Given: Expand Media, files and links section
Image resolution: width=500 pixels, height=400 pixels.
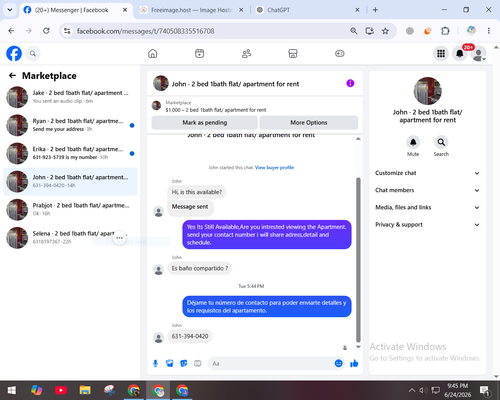Looking at the screenshot, I should (x=428, y=207).
